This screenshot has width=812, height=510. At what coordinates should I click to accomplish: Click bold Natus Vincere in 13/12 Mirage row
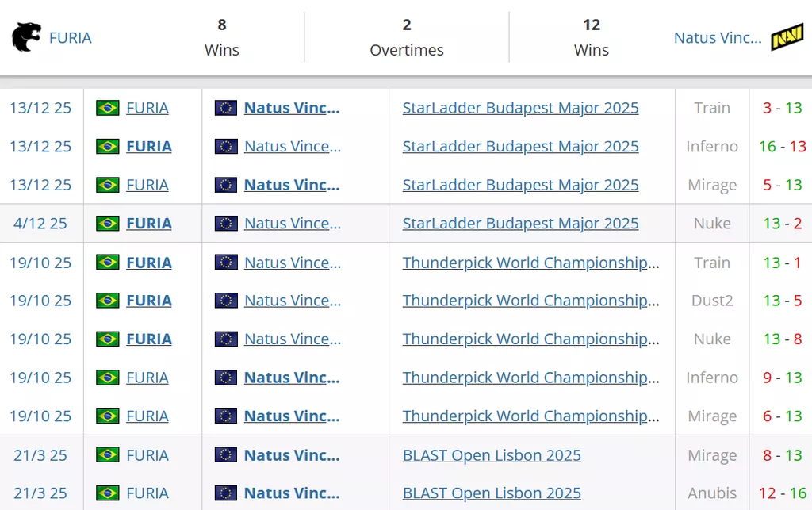tap(292, 185)
